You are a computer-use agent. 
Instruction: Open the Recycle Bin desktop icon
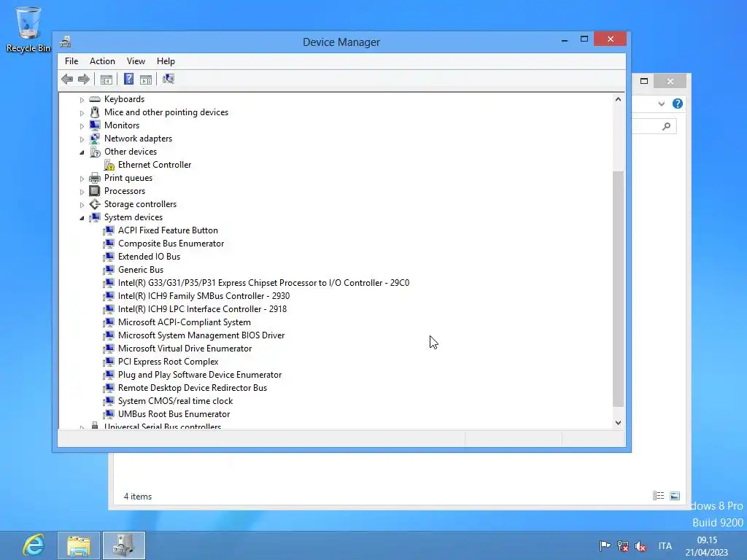28,29
